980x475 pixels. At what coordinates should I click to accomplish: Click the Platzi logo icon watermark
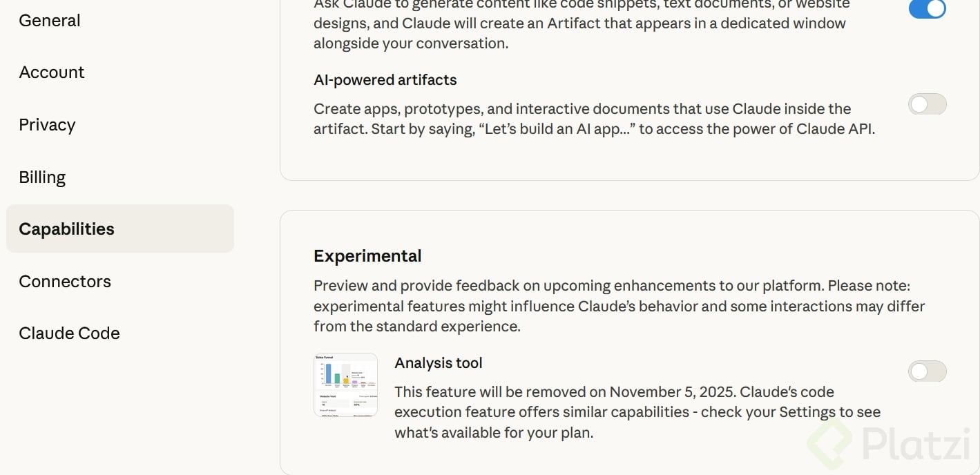click(829, 445)
